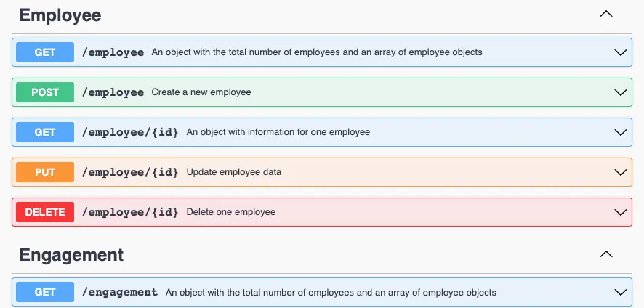Click the Employee section heading
Image resolution: width=644 pixels, height=308 pixels.
pyautogui.click(x=60, y=15)
